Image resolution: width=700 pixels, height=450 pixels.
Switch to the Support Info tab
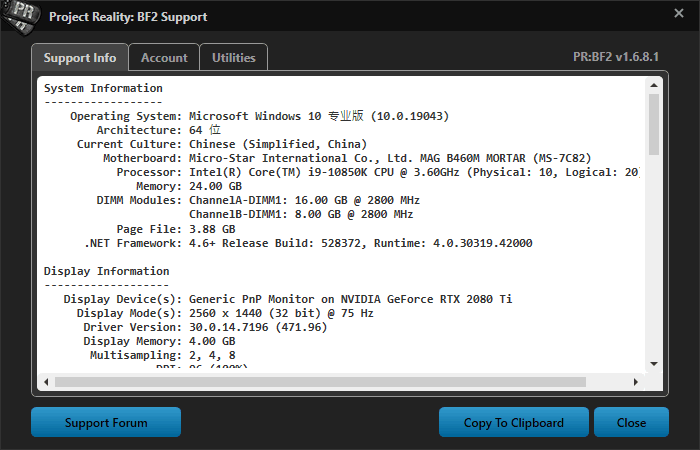coord(80,58)
